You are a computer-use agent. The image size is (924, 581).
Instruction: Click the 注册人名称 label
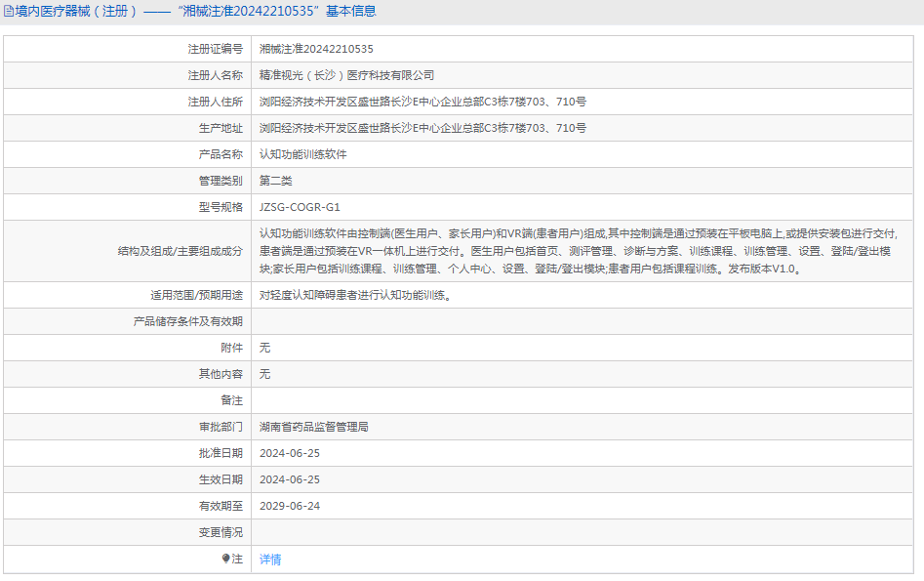click(x=215, y=75)
